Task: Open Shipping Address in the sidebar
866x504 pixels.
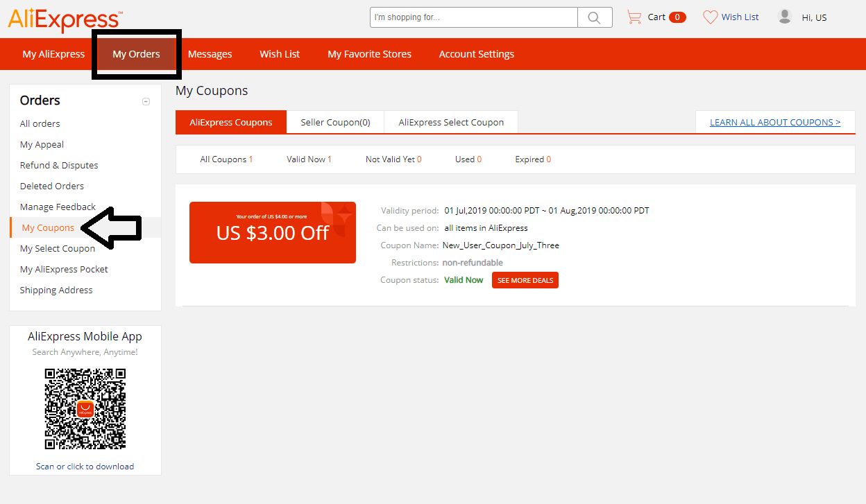Action: pos(56,290)
